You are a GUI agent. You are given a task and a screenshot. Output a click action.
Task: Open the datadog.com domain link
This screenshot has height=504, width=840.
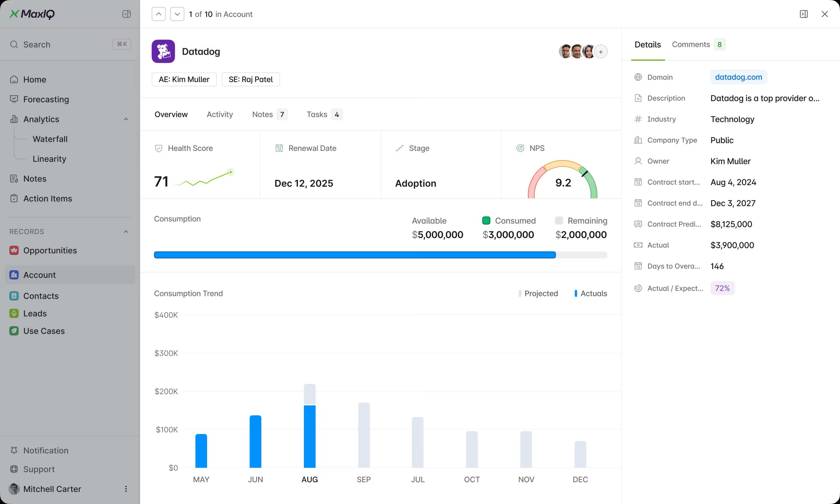(738, 77)
